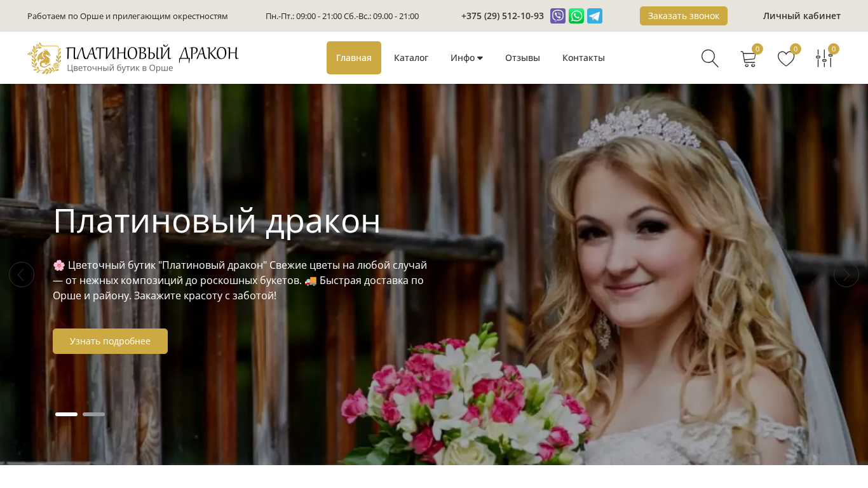The image size is (868, 488).
Task: Click the slide description about свежие цветы
Action: point(240,280)
